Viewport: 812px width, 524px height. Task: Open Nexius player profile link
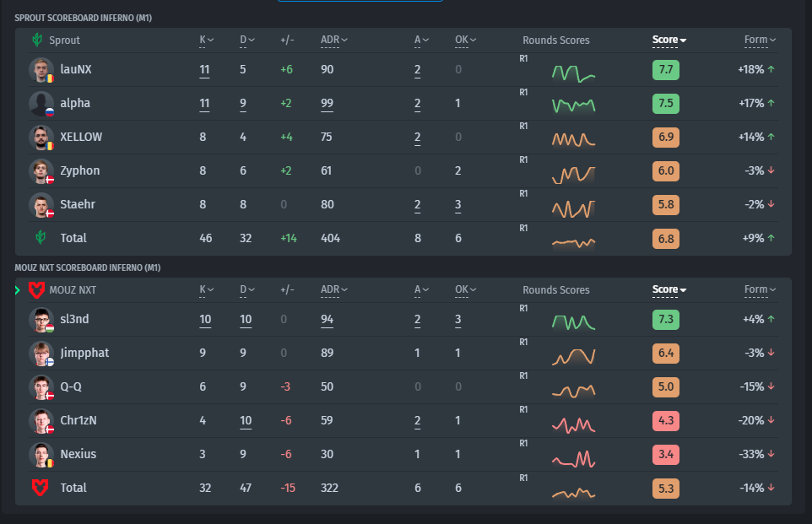(x=78, y=454)
